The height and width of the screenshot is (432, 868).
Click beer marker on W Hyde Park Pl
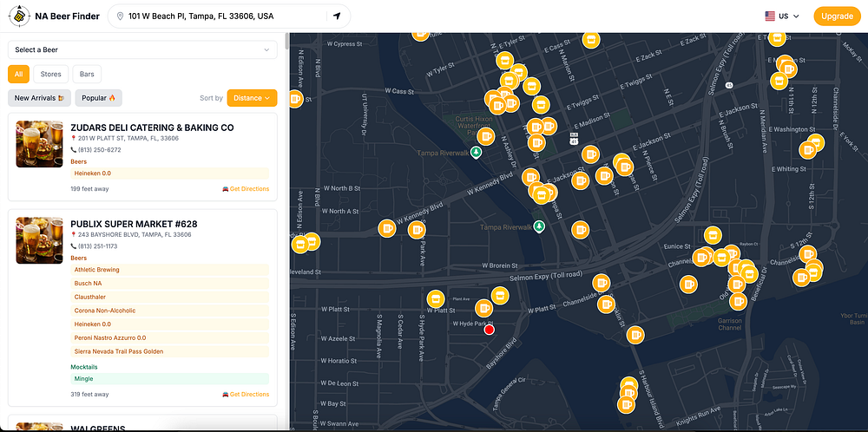point(483,308)
